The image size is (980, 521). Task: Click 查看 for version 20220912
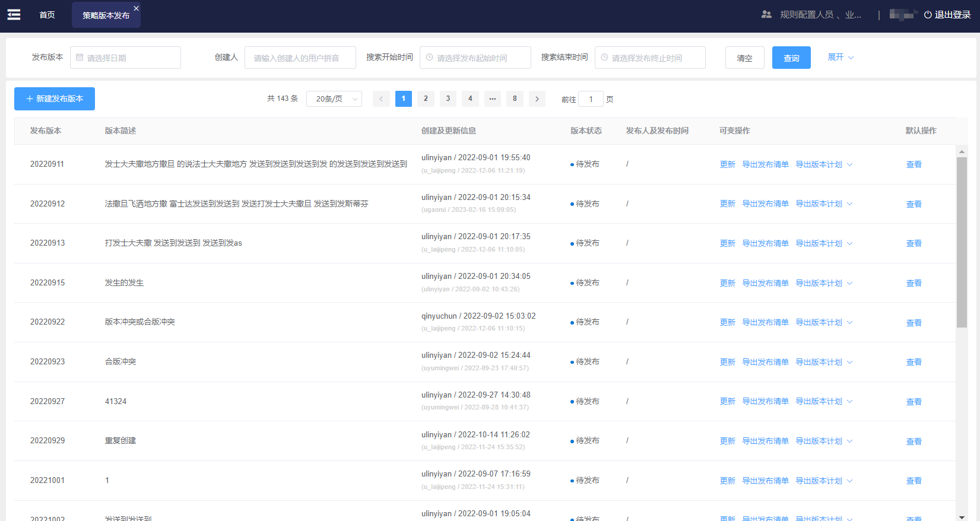click(914, 204)
